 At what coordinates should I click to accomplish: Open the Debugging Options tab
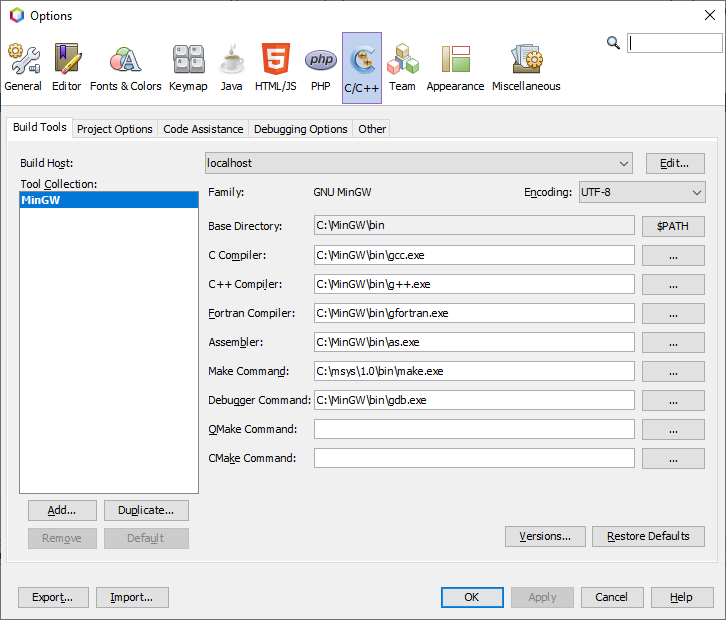[300, 129]
